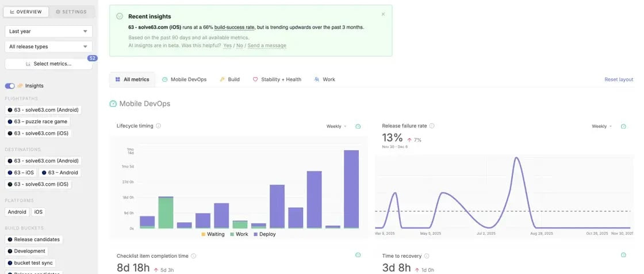The height and width of the screenshot is (274, 644).
Task: Click Yes for insight helpfulness
Action: (228, 45)
